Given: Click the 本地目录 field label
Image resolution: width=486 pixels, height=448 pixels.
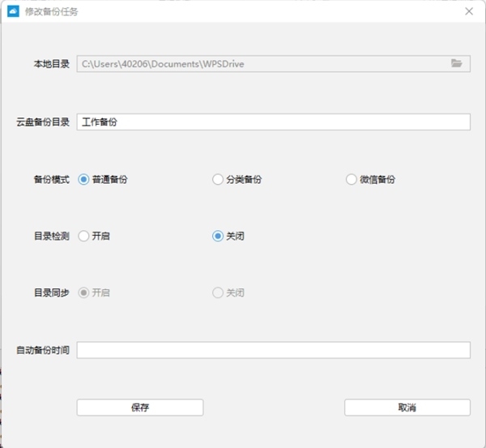Looking at the screenshot, I should point(52,64).
